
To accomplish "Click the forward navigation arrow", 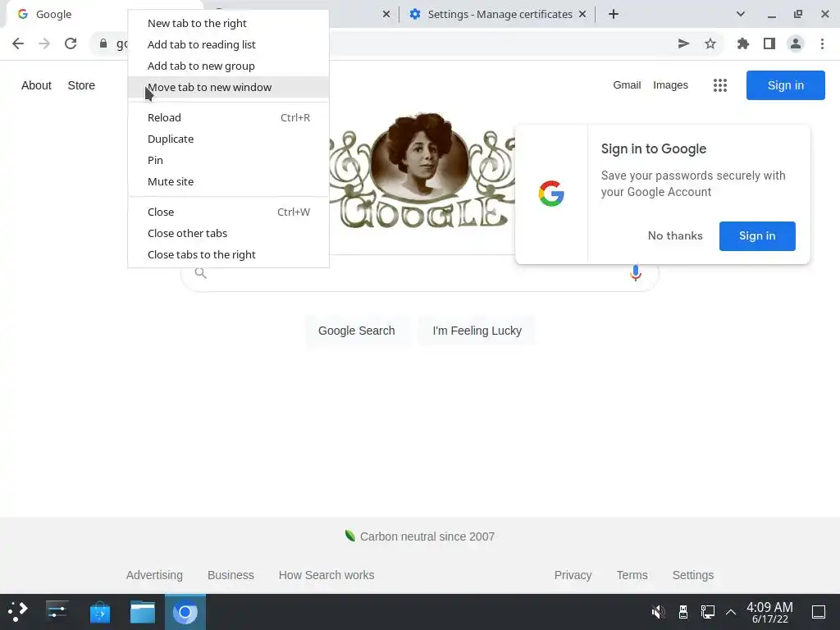I will [44, 43].
